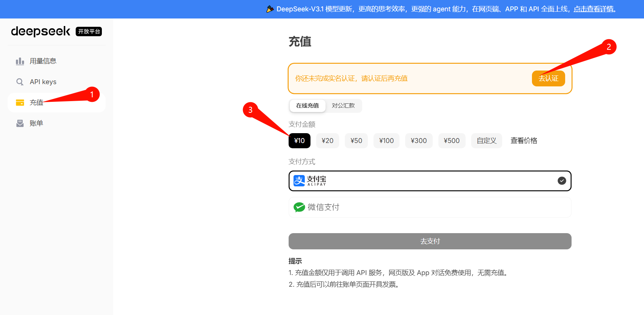Click the 充值 page heading
644x315 pixels.
300,41
